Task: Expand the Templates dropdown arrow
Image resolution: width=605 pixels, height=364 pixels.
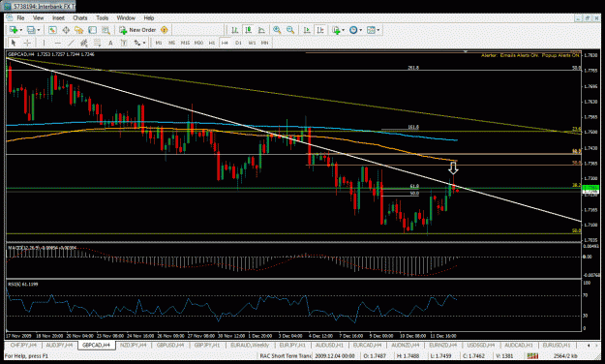Action: tap(378, 30)
